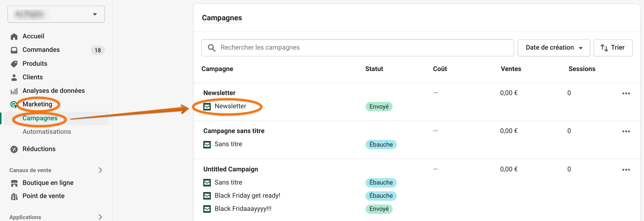
Task: Expand the Canaux de vente section
Action: tap(100, 170)
